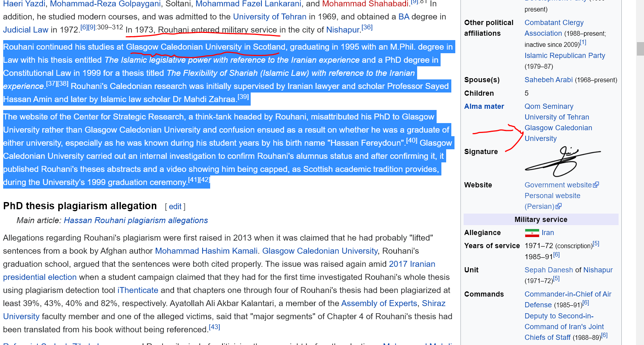Open the Deputy to Second-in-Command link

564,327
